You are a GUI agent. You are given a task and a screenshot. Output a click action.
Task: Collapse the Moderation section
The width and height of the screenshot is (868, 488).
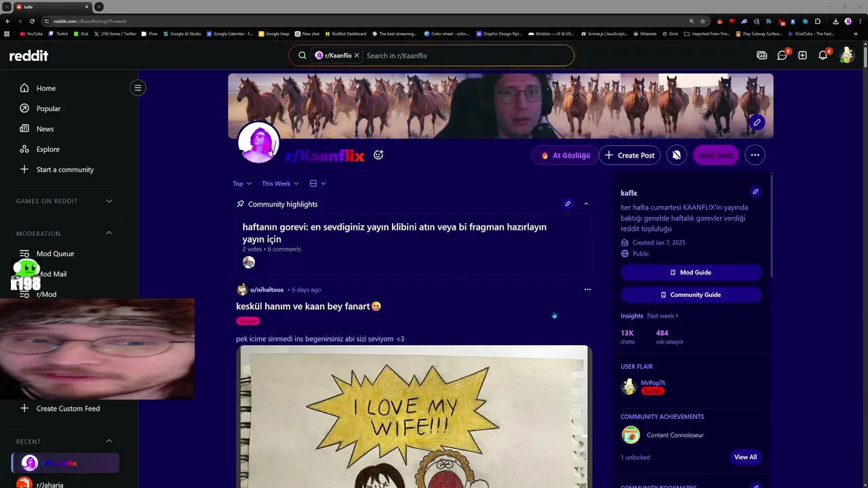[x=109, y=233]
